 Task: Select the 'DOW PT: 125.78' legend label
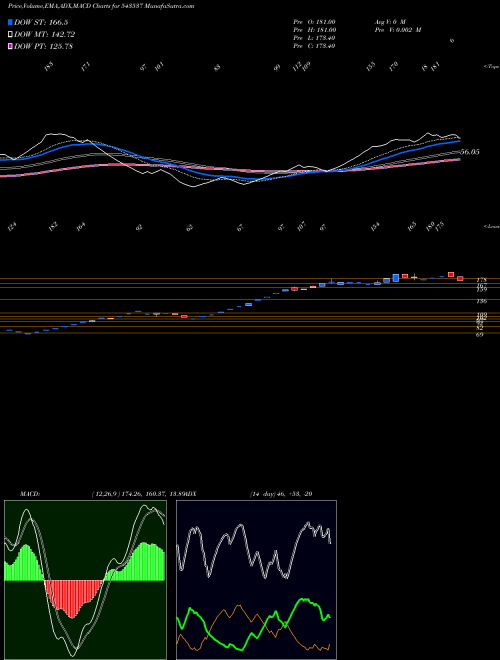point(43,46)
